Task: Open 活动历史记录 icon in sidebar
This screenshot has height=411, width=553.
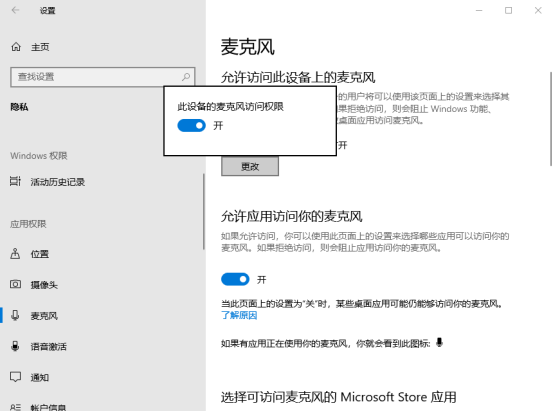Action: 15,181
